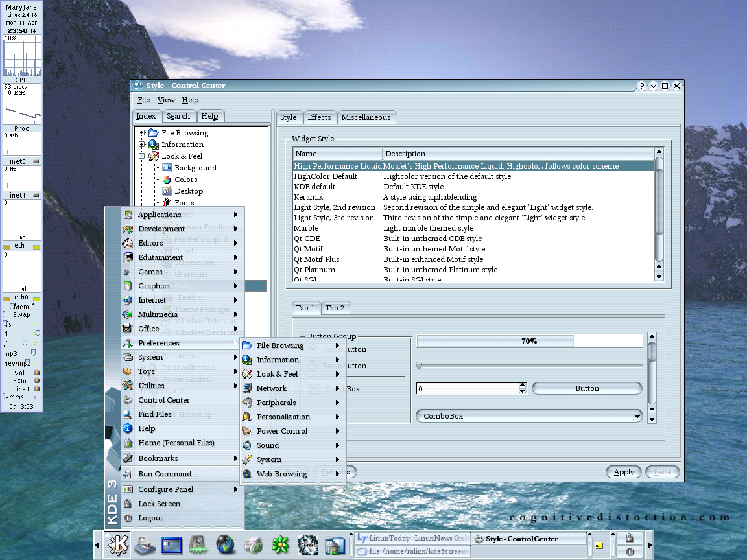Click the Apply button
Image resolution: width=747 pixels, height=560 pixels.
[x=624, y=472]
